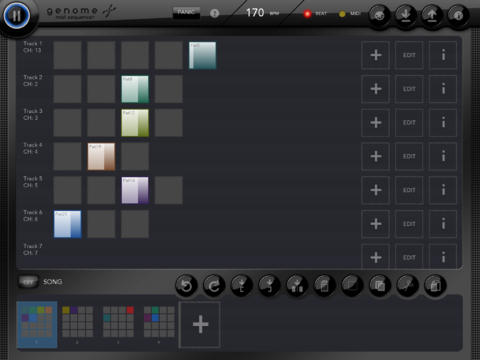The height and width of the screenshot is (360, 480).
Task: Open EDIT for Track 3
Action: pos(409,122)
